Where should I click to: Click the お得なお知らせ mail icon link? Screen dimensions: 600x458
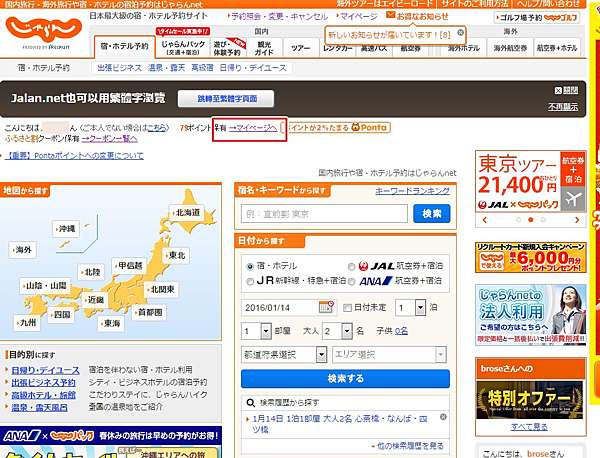[417, 16]
